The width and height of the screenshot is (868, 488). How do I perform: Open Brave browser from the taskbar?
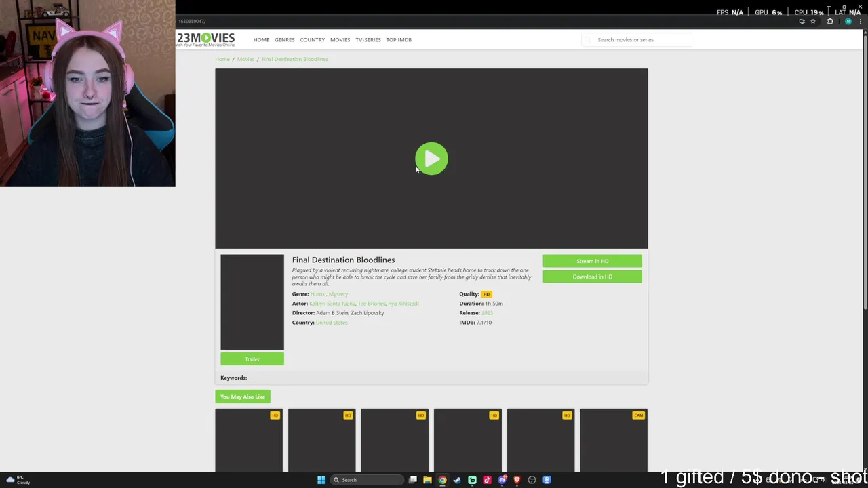517,480
